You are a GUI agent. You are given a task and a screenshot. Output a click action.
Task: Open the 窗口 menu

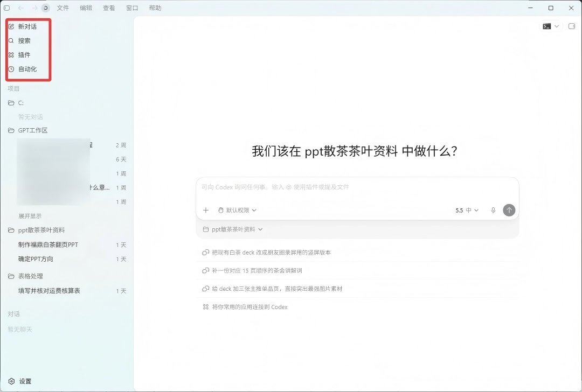pyautogui.click(x=132, y=8)
